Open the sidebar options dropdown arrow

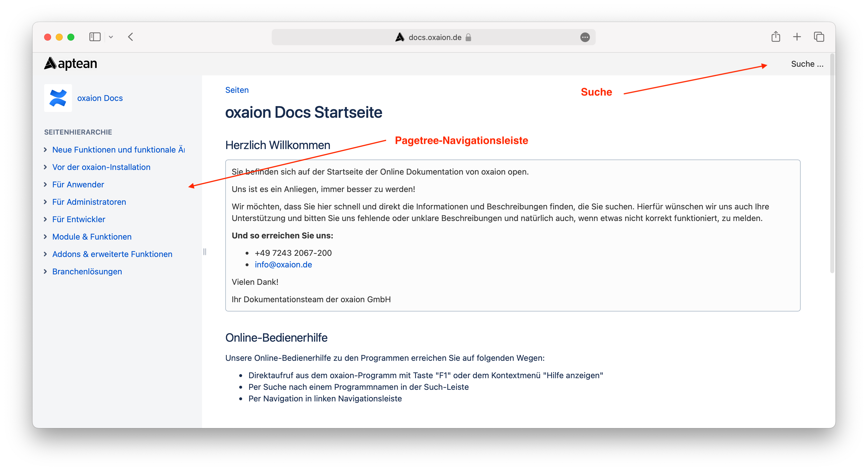111,37
